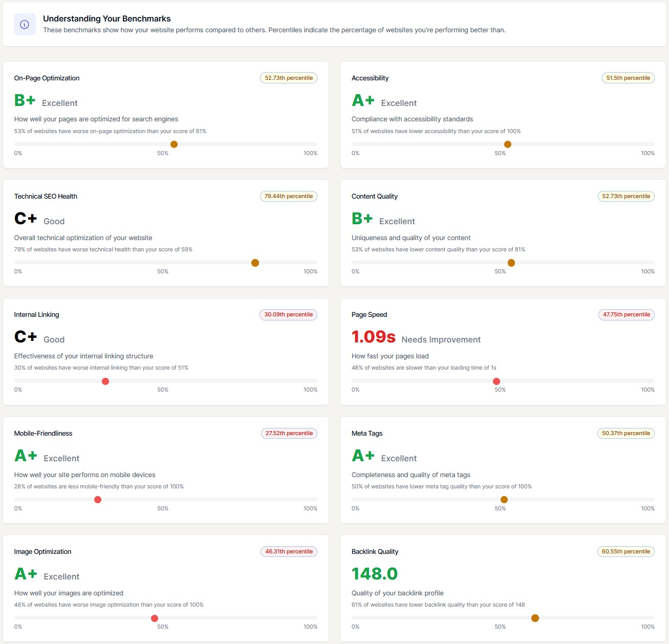Click the 60.55th percentile badge
669x644 pixels.
tap(625, 551)
